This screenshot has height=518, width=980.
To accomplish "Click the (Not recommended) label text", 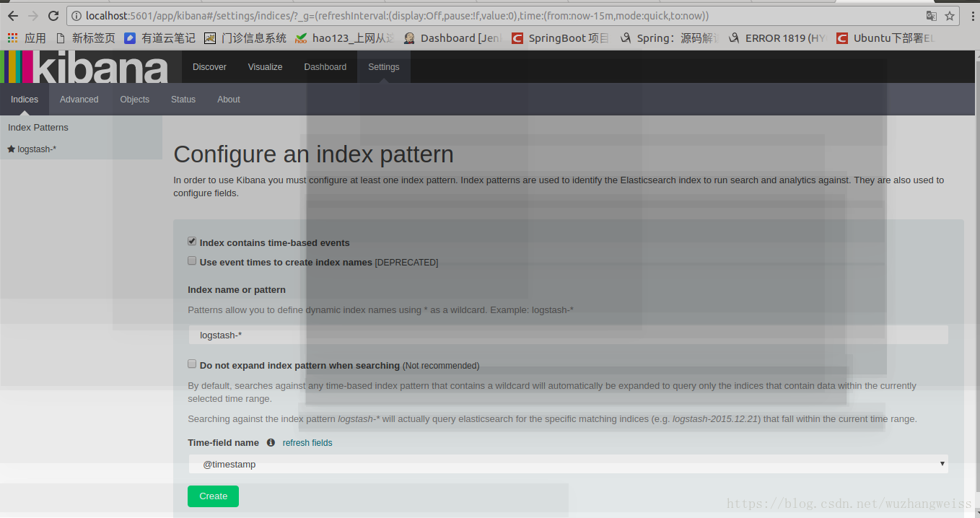I will 441,366.
